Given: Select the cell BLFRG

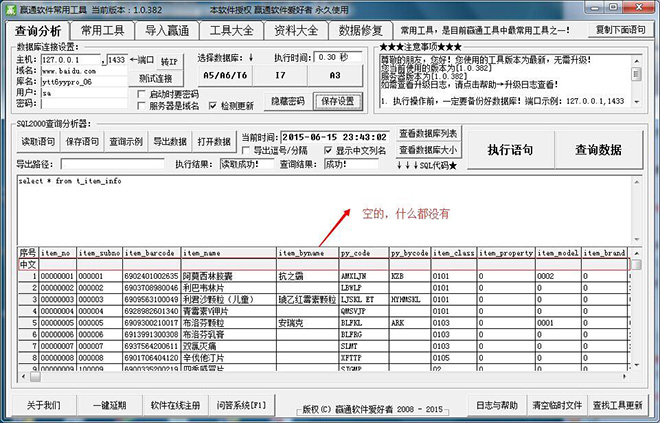Looking at the screenshot, I should (364, 335).
